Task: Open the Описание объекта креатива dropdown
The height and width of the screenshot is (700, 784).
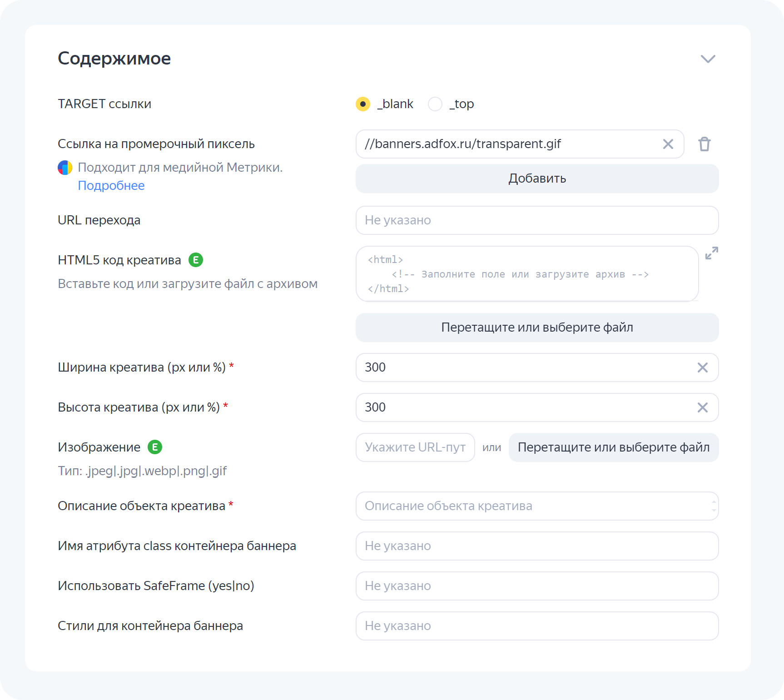Action: pyautogui.click(x=537, y=506)
